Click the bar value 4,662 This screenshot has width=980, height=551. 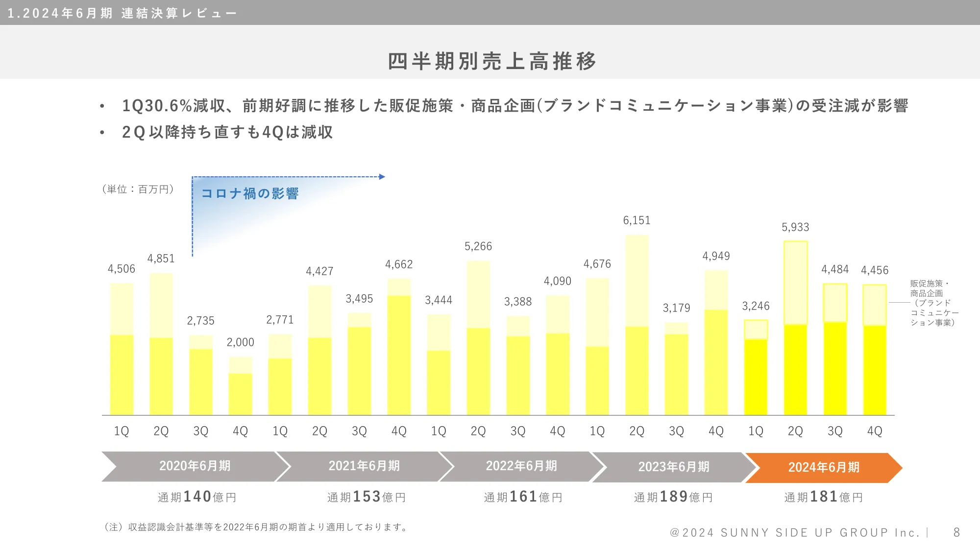[x=399, y=264]
